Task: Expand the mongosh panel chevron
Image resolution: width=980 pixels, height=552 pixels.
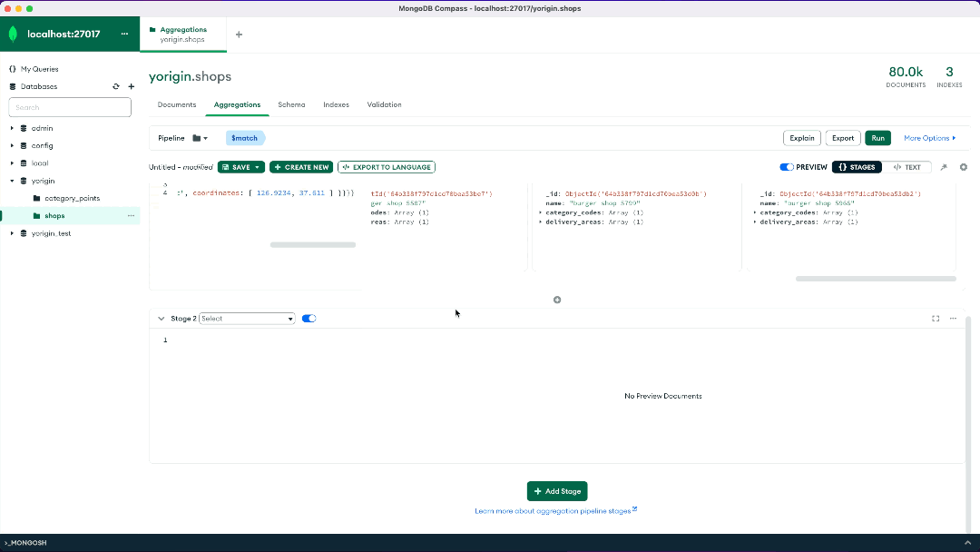Action: [967, 543]
